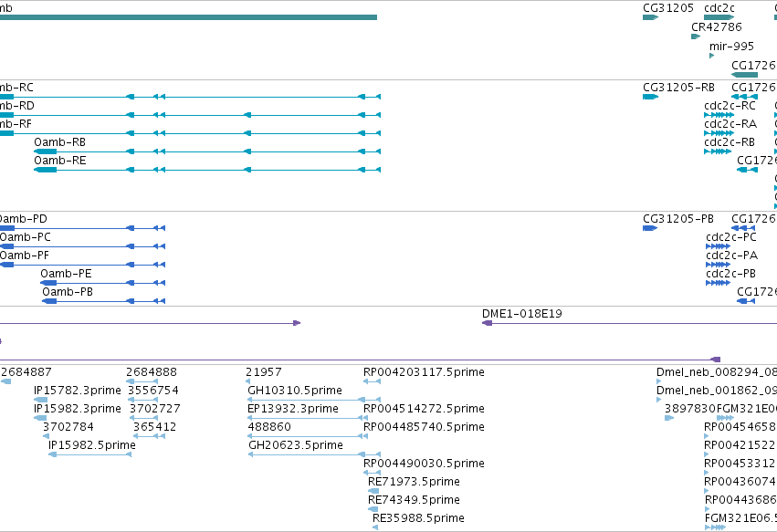The width and height of the screenshot is (777, 532).
Task: Select the 2684887 feature label
Action: [x=26, y=372]
